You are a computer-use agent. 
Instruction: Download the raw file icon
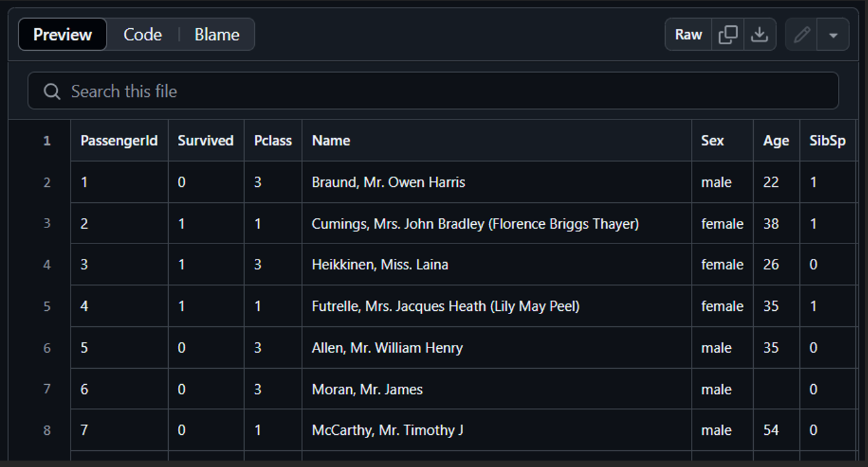pyautogui.click(x=759, y=35)
